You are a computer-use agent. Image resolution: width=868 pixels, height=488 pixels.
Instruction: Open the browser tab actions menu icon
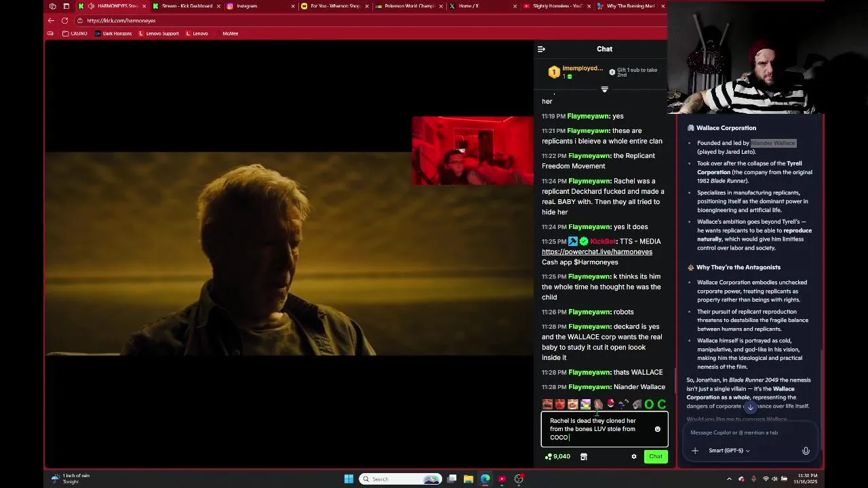click(x=66, y=6)
